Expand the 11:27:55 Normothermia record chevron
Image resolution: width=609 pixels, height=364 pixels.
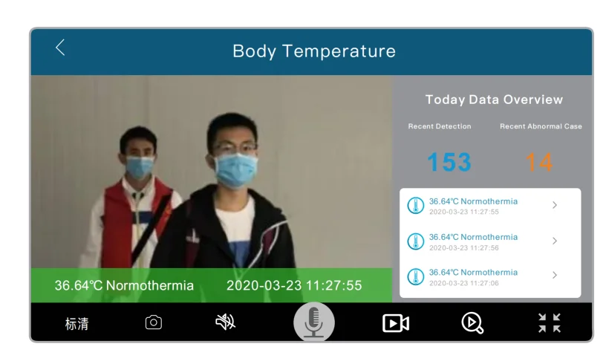coord(555,205)
